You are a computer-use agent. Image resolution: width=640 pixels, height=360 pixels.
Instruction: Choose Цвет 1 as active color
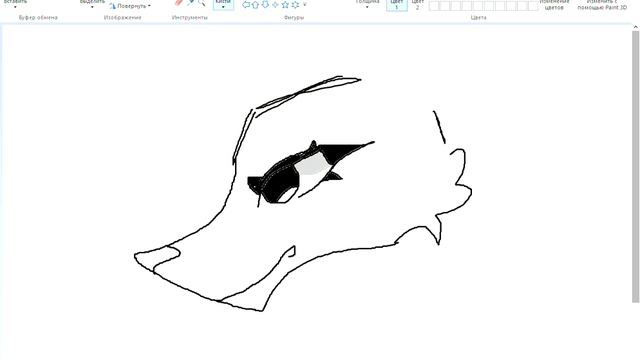point(397,5)
